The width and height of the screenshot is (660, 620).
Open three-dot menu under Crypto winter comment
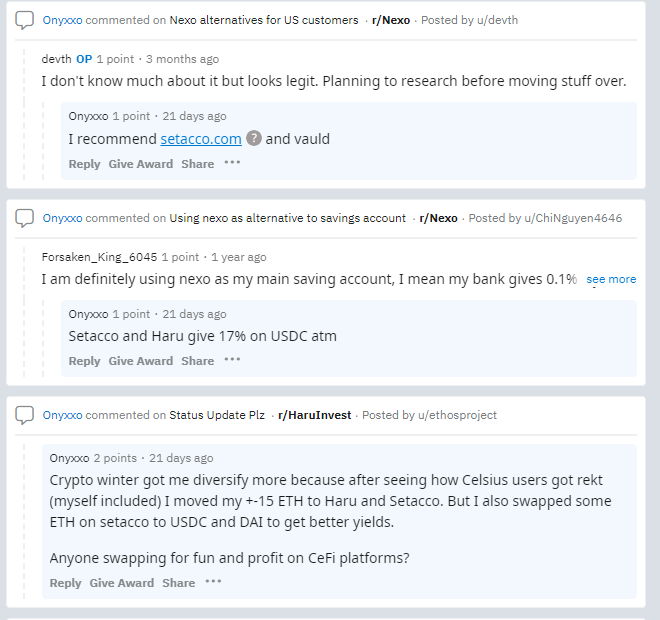(x=213, y=582)
